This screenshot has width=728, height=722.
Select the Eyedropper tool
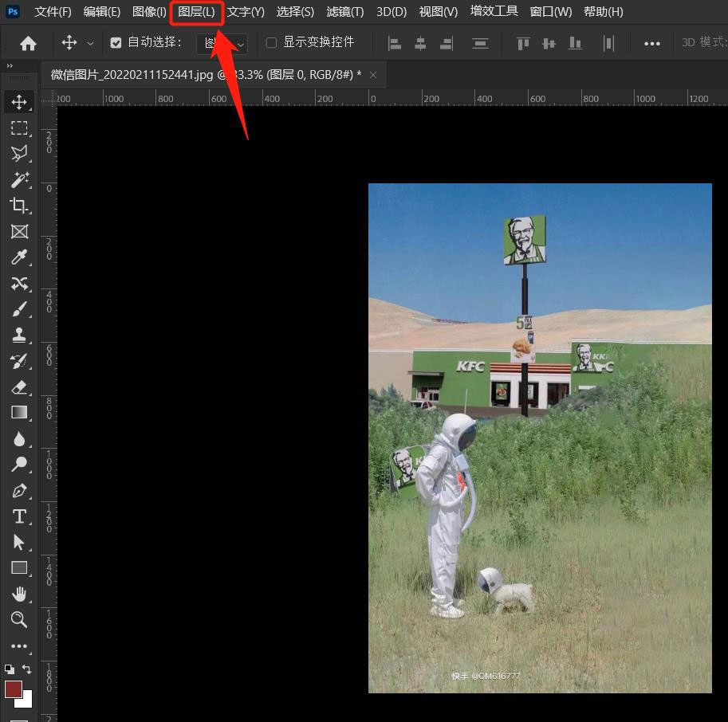point(19,257)
